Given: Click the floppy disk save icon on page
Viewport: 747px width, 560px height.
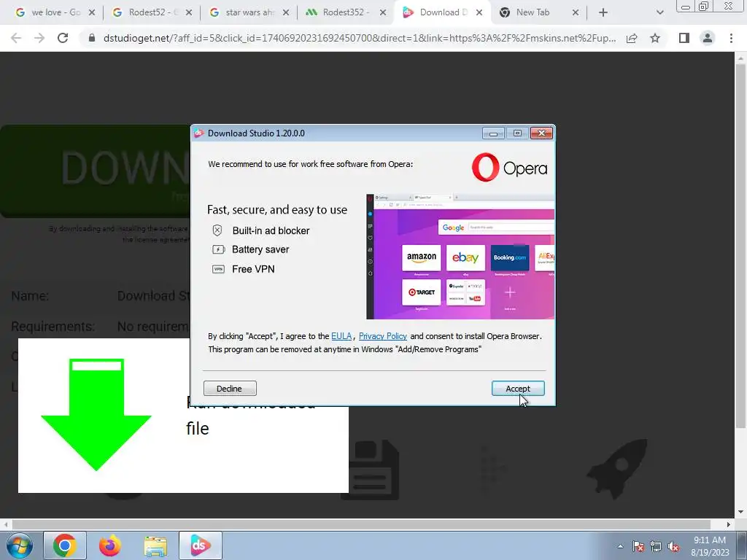Looking at the screenshot, I should point(370,470).
